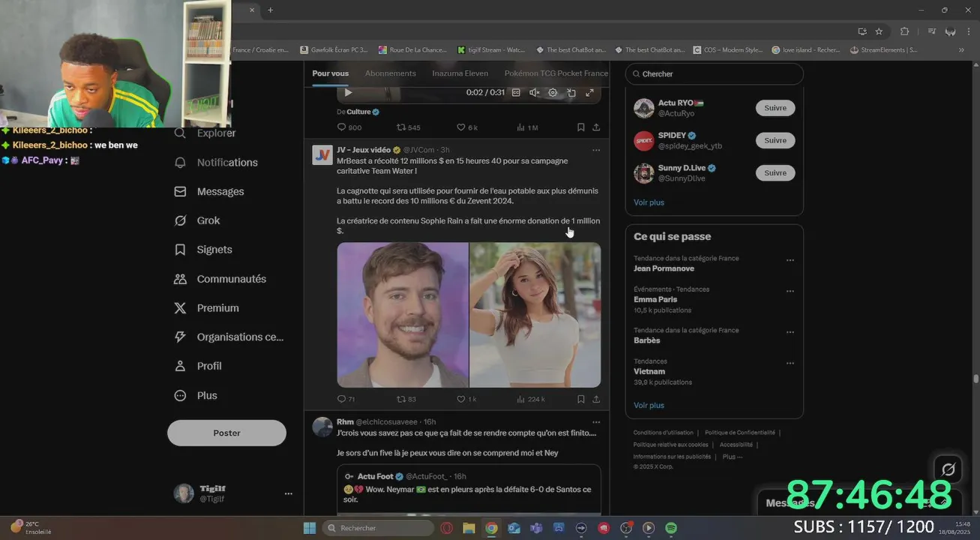Share the Culture video post

(x=596, y=127)
